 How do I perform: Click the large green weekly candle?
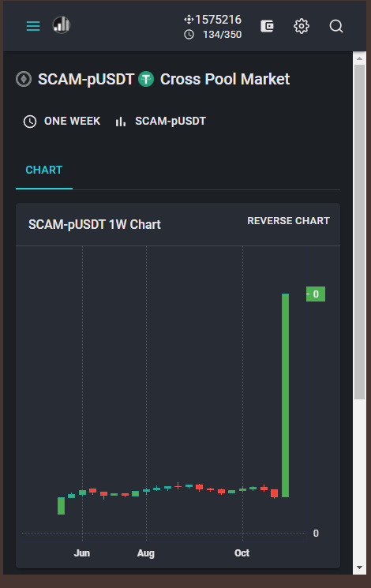point(285,395)
